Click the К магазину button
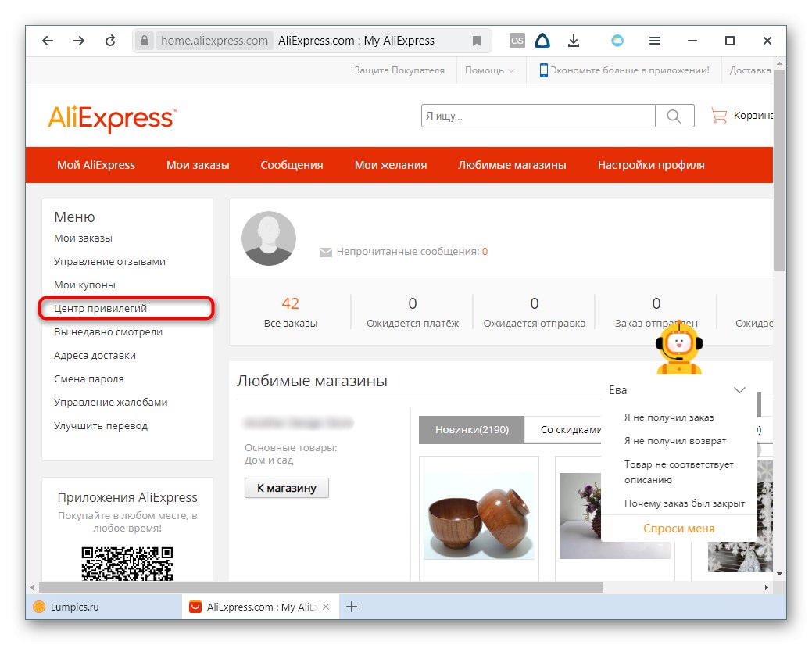Viewport: 812px width, 645px height. tap(286, 488)
